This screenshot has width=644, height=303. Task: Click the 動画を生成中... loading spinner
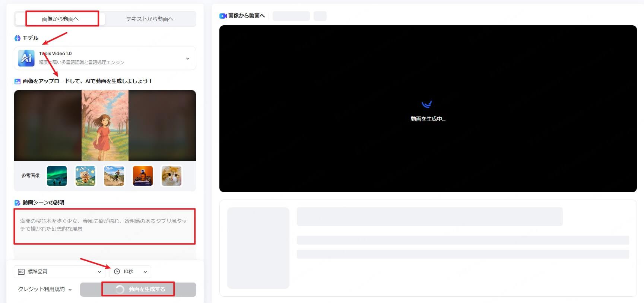427,104
